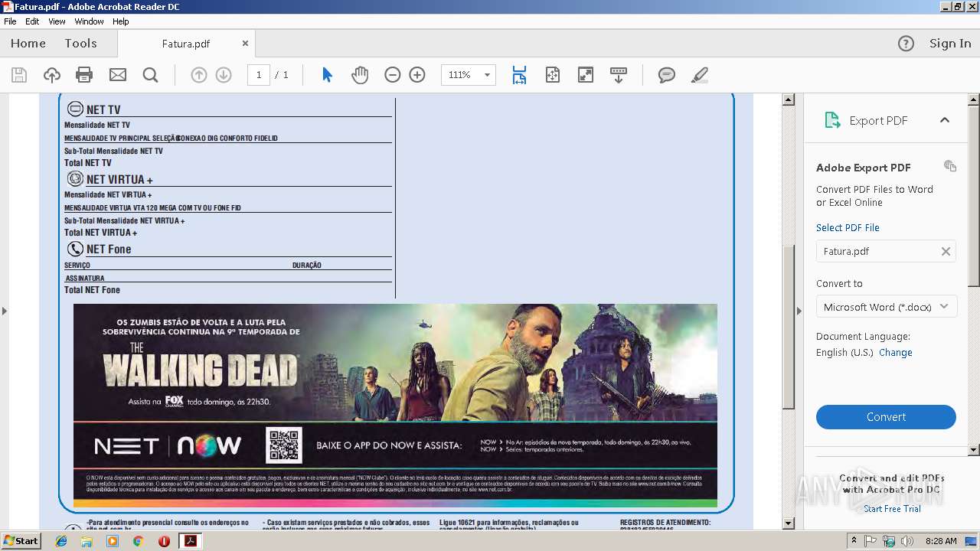Click the Select PDF File link
Image resolution: width=980 pixels, height=551 pixels.
coord(848,228)
